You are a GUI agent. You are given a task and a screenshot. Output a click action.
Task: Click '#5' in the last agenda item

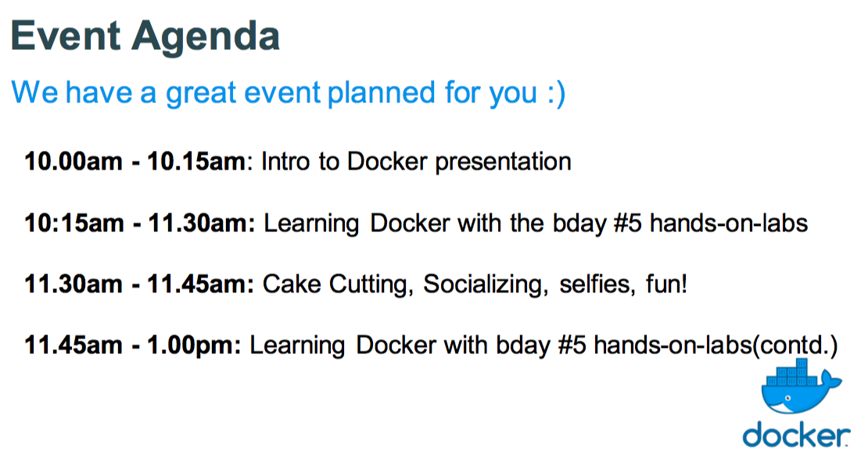(572, 345)
